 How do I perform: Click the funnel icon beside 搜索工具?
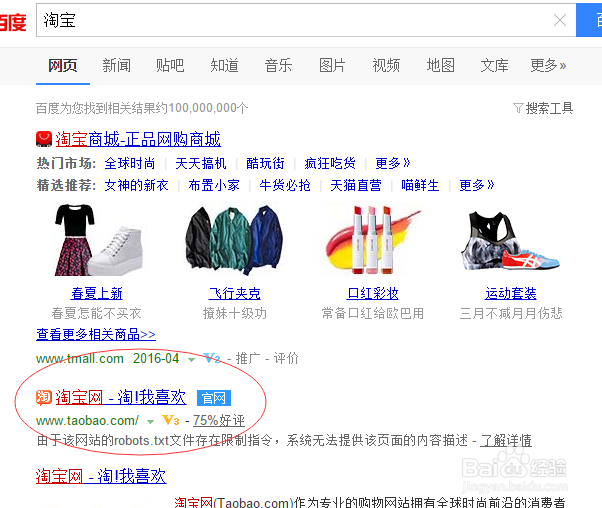pos(518,108)
